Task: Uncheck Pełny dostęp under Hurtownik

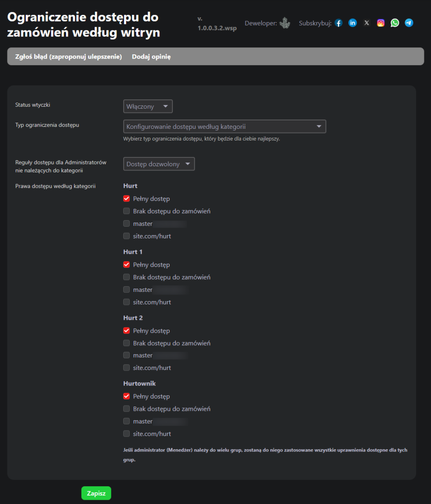Action: (x=126, y=396)
